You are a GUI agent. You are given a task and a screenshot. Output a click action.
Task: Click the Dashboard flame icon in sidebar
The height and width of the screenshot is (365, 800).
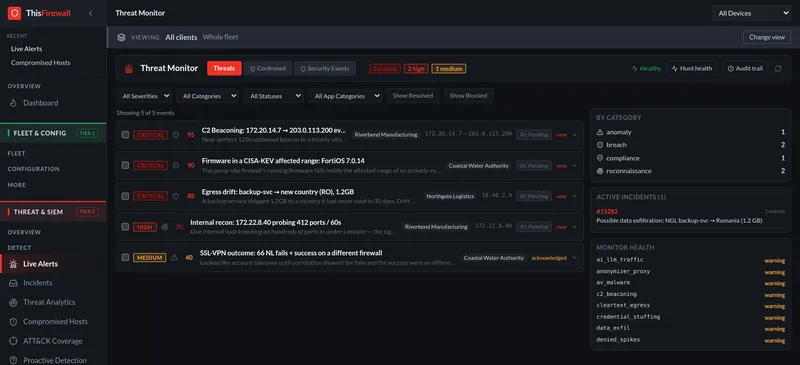click(x=14, y=103)
